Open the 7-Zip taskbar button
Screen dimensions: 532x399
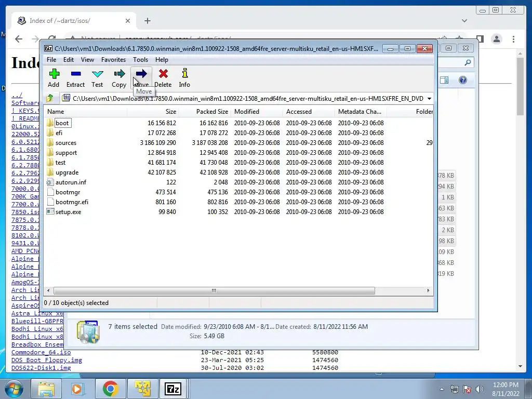click(173, 389)
